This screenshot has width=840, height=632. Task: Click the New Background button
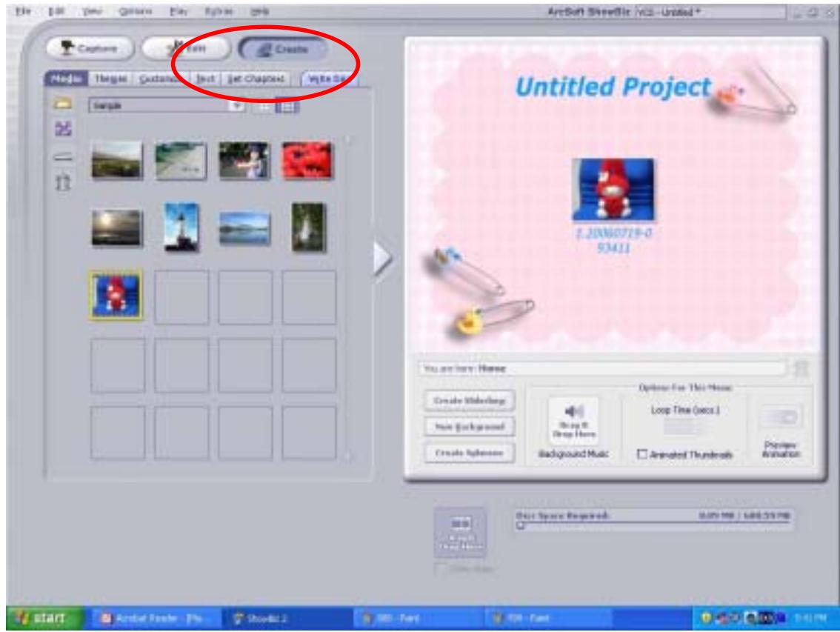[470, 427]
